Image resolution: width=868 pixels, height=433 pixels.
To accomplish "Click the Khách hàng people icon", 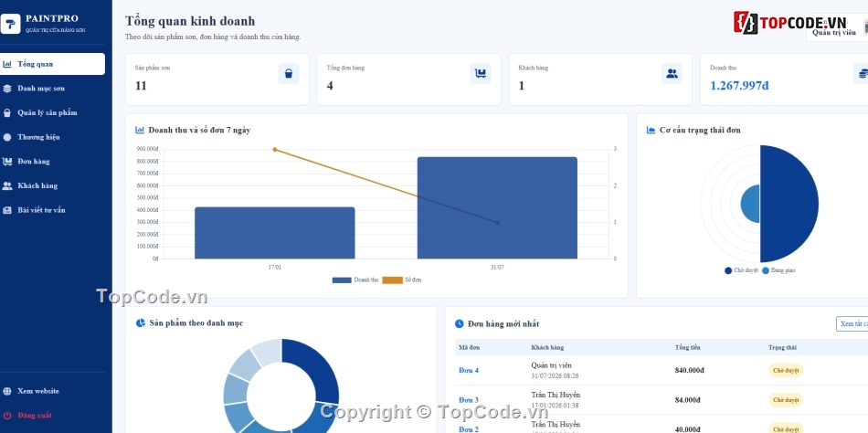I will click(x=6, y=186).
